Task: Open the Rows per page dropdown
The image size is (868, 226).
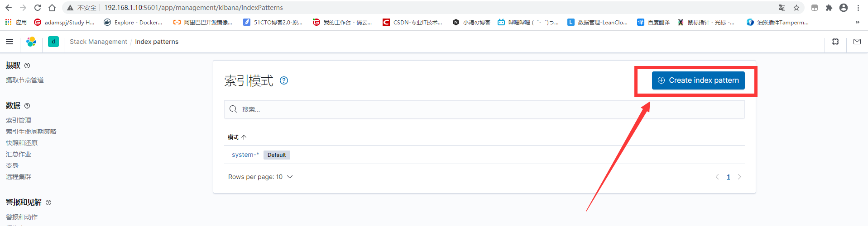Action: [260, 177]
